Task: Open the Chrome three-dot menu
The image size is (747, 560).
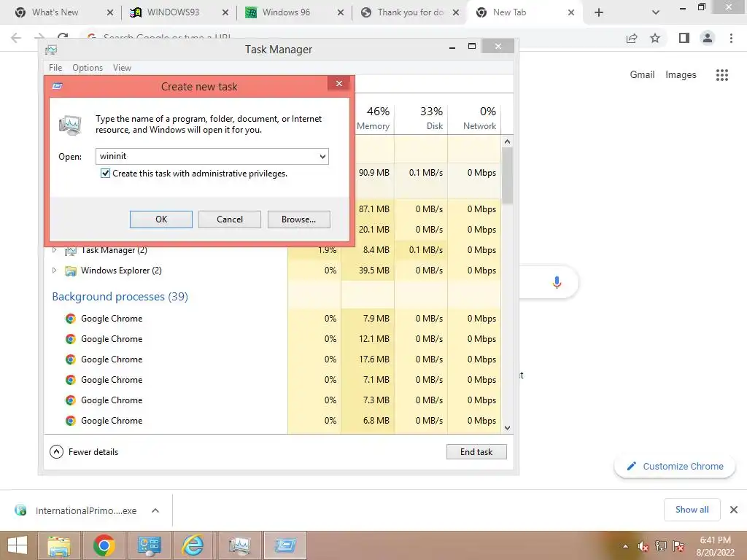Action: [731, 38]
